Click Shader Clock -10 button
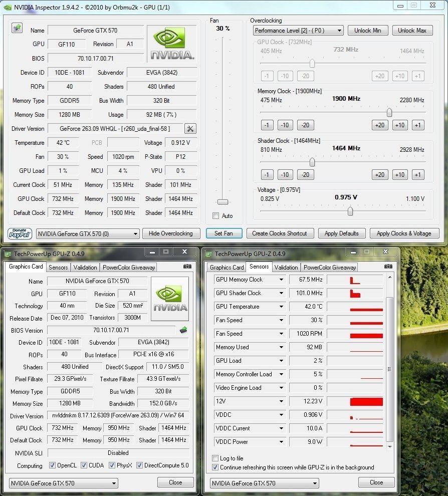448x496 pixels. (x=285, y=175)
